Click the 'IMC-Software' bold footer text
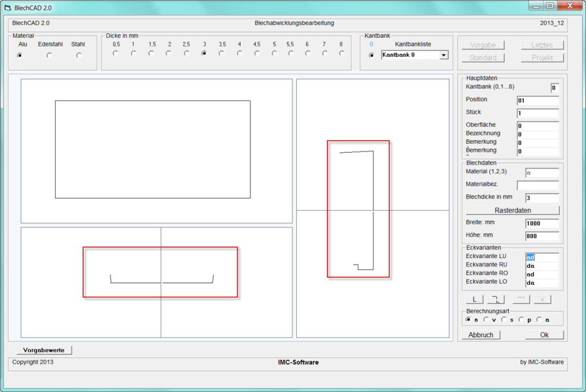586x392 pixels. click(298, 363)
